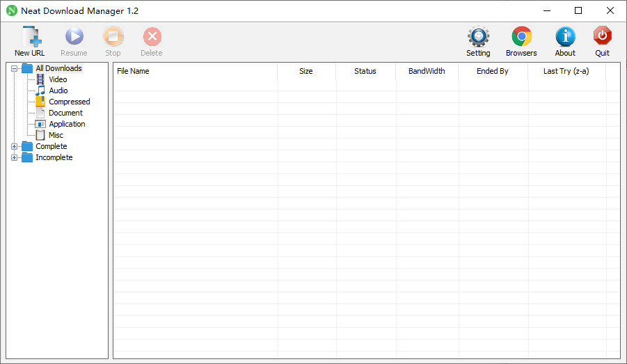Viewport: 627px width, 364px height.
Task: Expand the Complete tree node
Action: click(x=15, y=146)
